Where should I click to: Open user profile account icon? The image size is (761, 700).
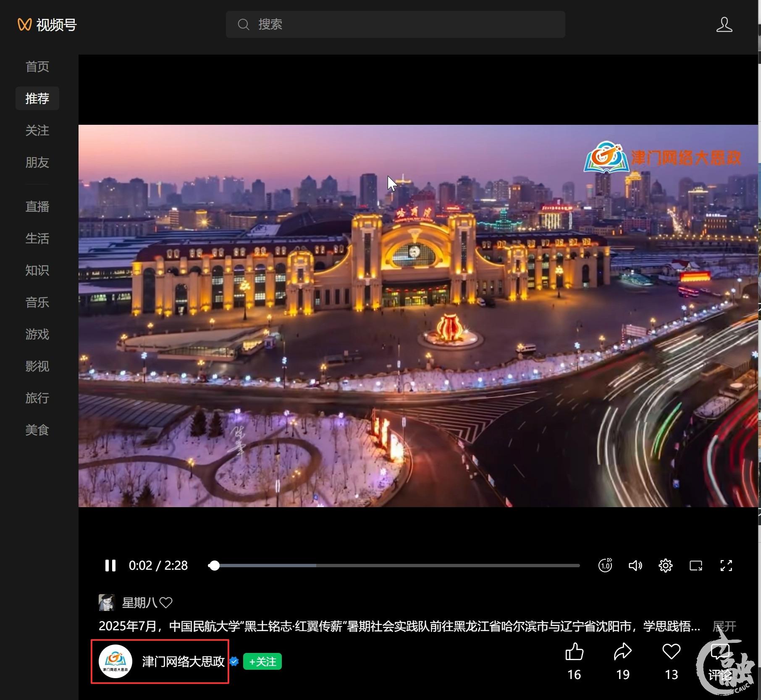pos(724,24)
